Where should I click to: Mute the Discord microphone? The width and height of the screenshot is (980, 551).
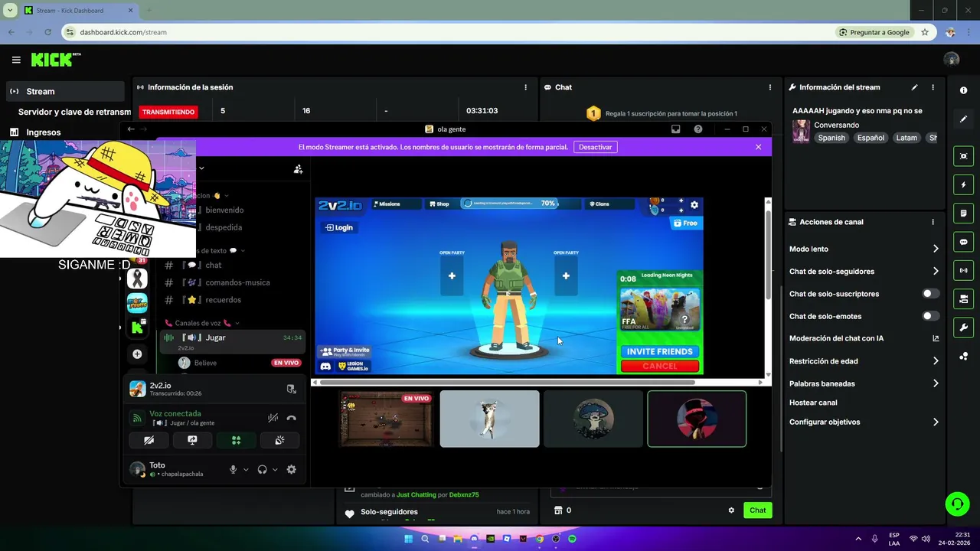(233, 470)
